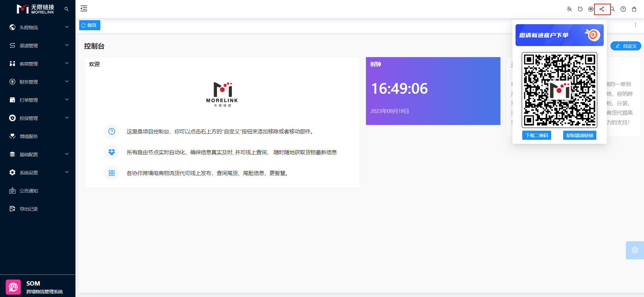The width and height of the screenshot is (644, 297).
Task: Expand 头程物流 menu chevron
Action: click(x=67, y=27)
